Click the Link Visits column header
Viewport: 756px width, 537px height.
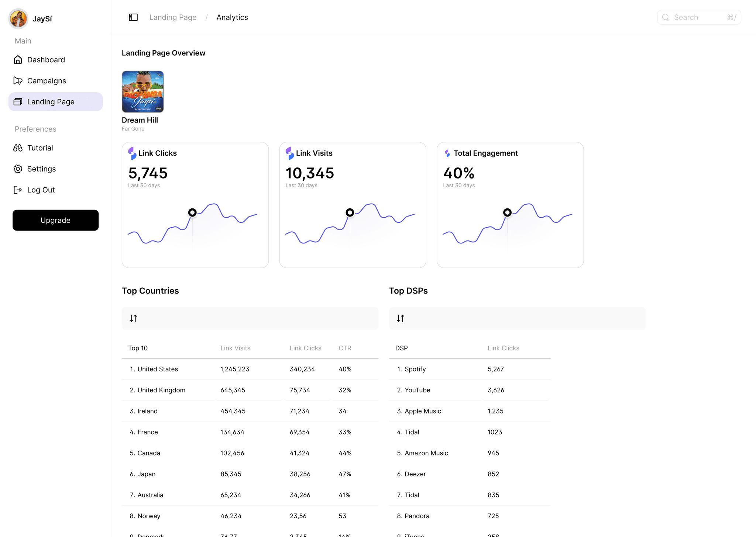[x=236, y=348]
